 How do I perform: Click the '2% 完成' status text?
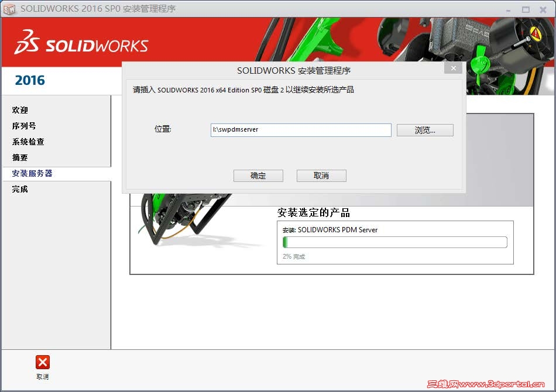pyautogui.click(x=294, y=257)
